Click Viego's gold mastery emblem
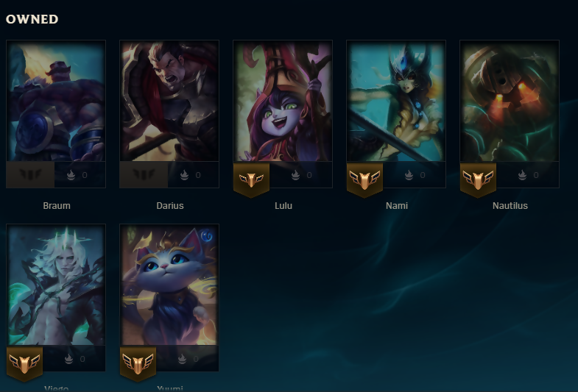Screen dimensions: 578x392 tap(25, 363)
